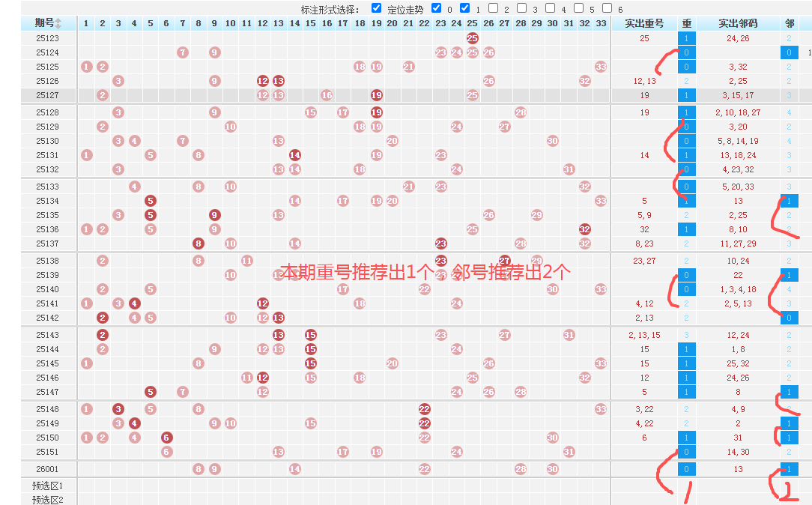Click blue 邻 cell in row 26001
The width and height of the screenshot is (812, 505).
[790, 469]
